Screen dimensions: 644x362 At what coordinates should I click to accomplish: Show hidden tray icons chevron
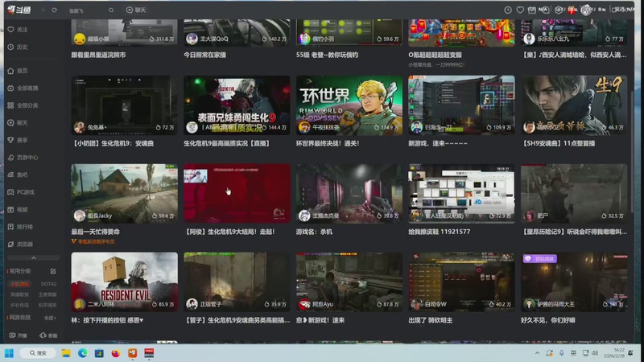[x=537, y=353]
